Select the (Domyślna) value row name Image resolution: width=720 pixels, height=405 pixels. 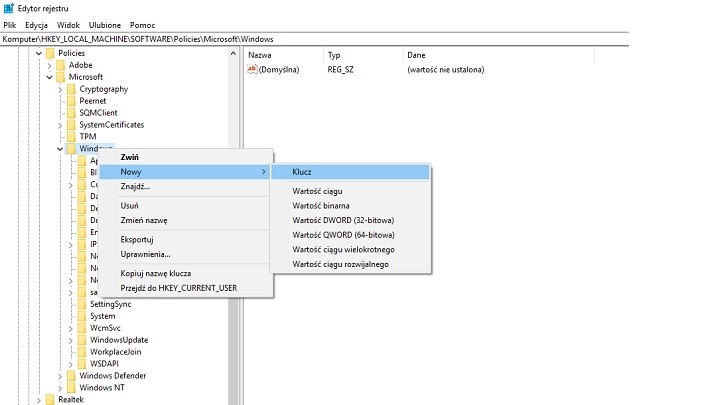[279, 70]
